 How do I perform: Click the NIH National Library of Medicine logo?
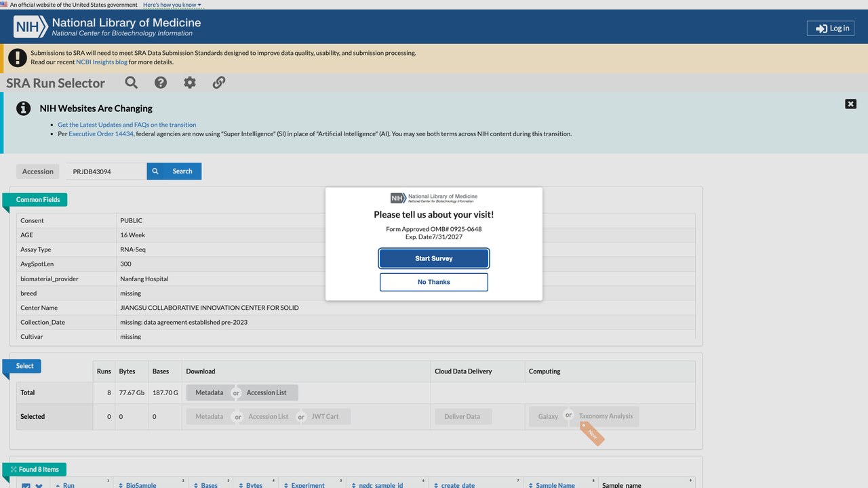pyautogui.click(x=107, y=26)
